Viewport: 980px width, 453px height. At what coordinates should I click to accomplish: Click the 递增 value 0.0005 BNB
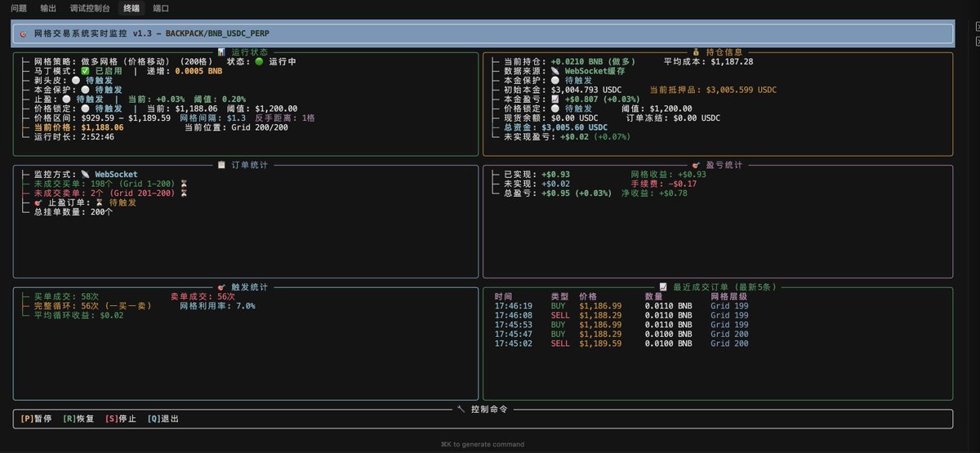point(199,71)
